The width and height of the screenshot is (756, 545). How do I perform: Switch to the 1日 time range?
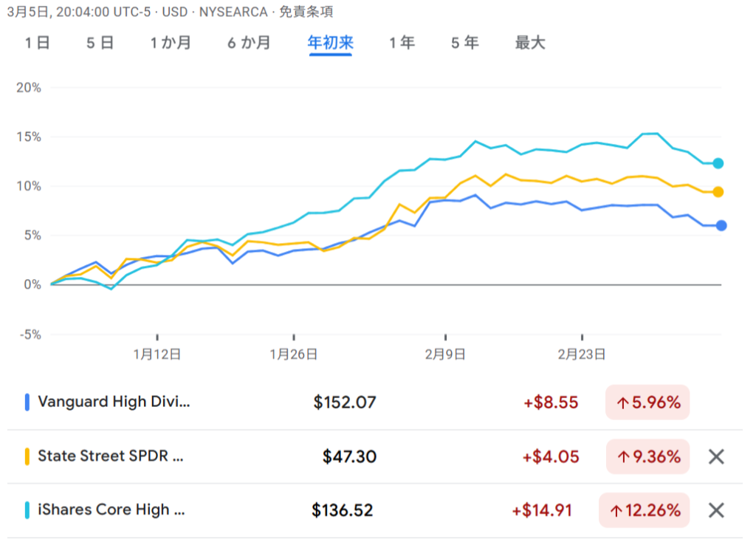(37, 43)
